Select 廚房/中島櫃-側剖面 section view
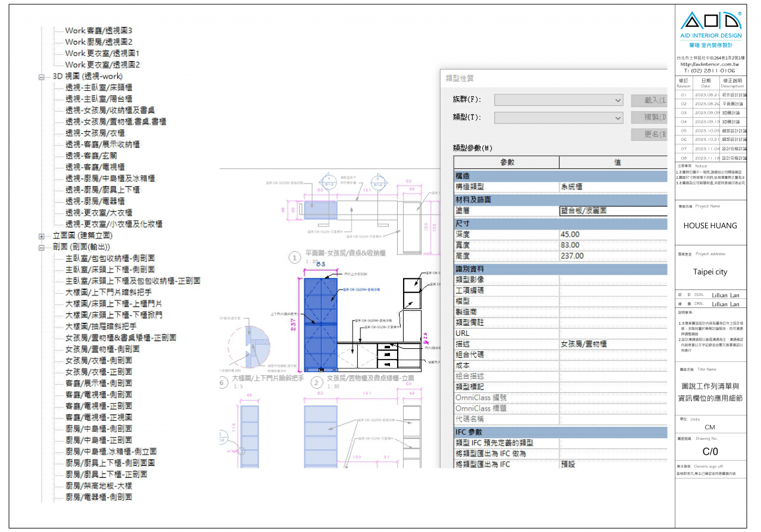The image size is (761, 532). [x=99, y=429]
